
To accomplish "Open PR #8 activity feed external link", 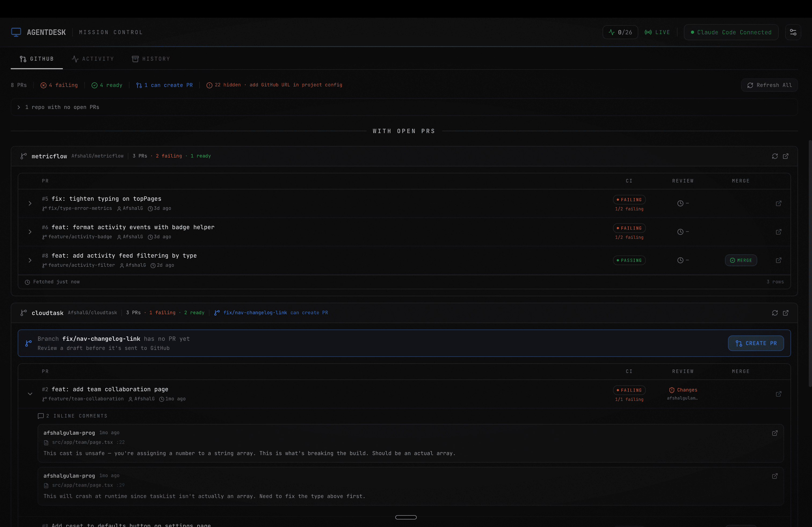I will point(778,261).
